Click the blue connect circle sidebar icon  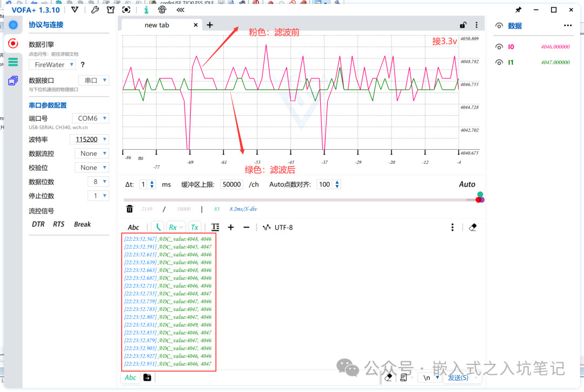[13, 25]
